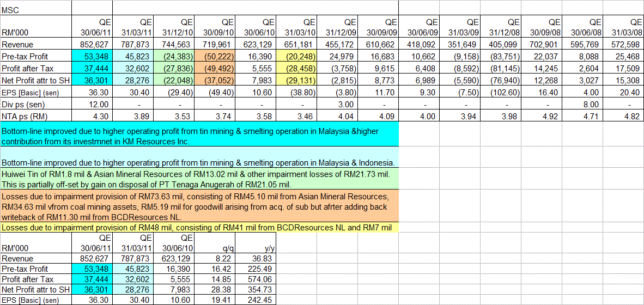Select the EPS cell (102.60)
Screen dimensions: 644x305
click(501, 93)
